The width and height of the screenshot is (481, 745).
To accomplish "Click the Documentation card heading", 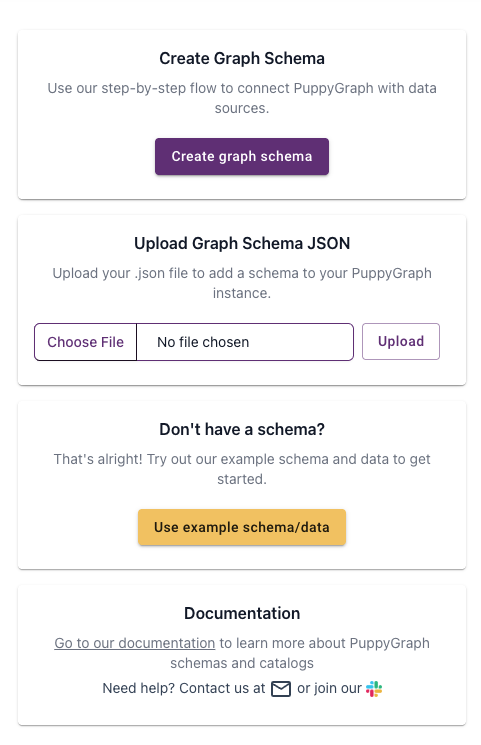I will coord(241,613).
